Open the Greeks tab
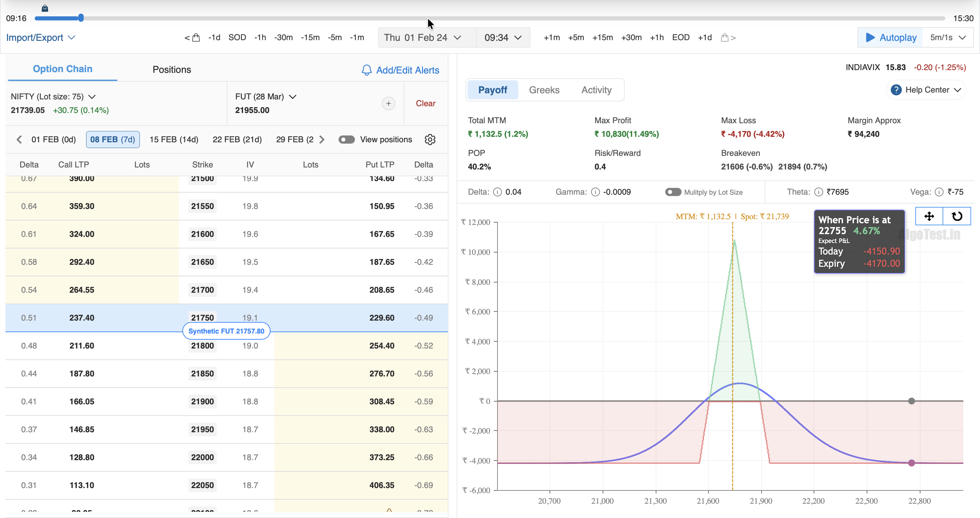980x518 pixels. tap(544, 90)
